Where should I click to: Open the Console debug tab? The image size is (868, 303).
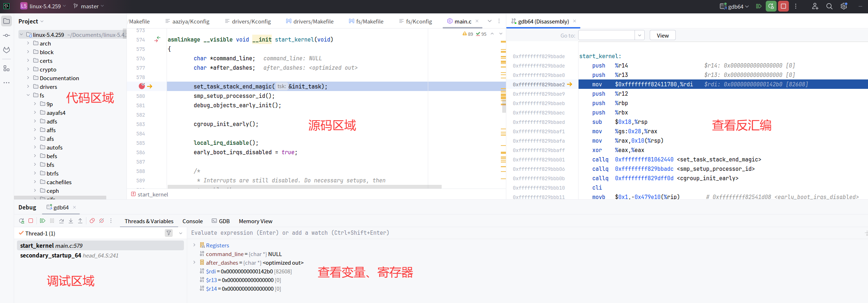coord(193,221)
